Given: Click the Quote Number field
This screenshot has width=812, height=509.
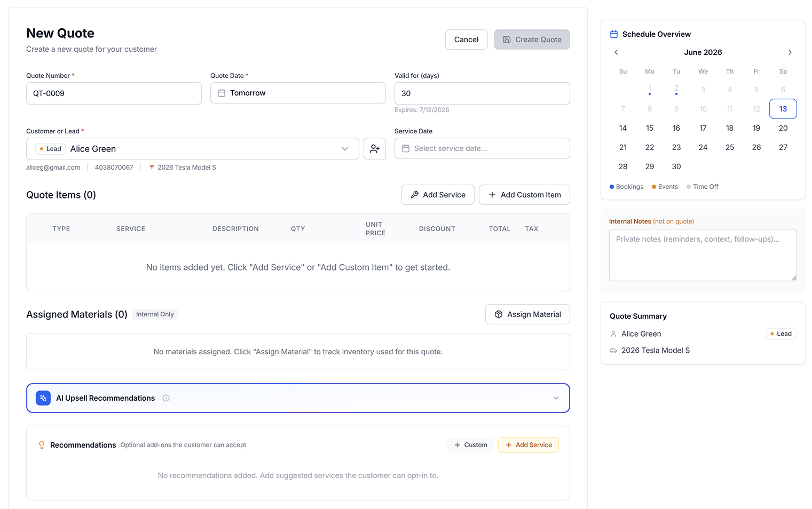Looking at the screenshot, I should click(114, 93).
